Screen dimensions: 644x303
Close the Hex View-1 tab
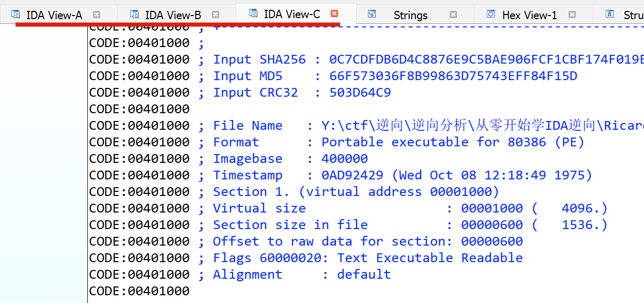pos(572,14)
